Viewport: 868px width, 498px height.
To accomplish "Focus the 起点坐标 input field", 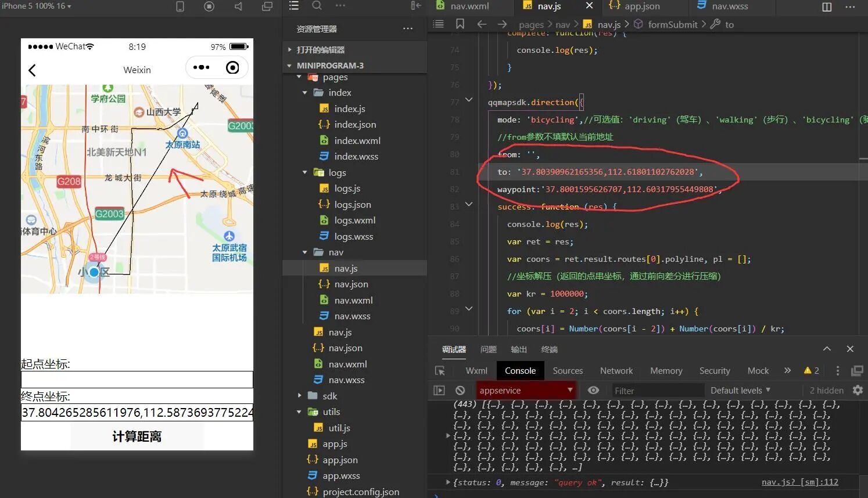I will click(x=137, y=380).
